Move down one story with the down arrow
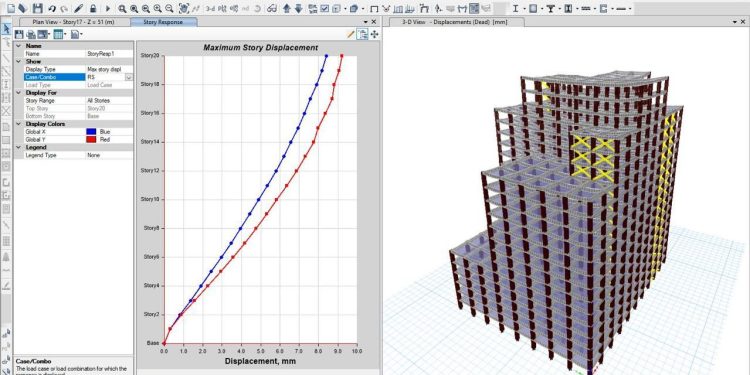750x375 pixels. (298, 9)
